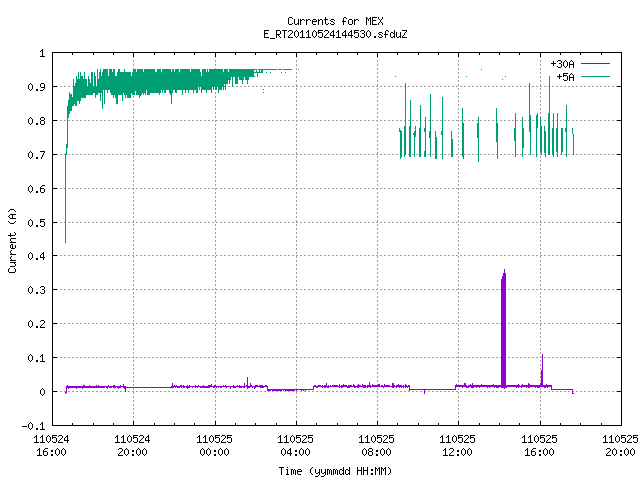Click the x-axis tick '110525 12:00'

458,445
